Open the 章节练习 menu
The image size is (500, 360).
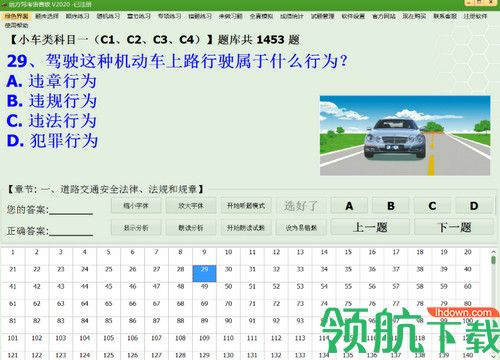[139, 16]
